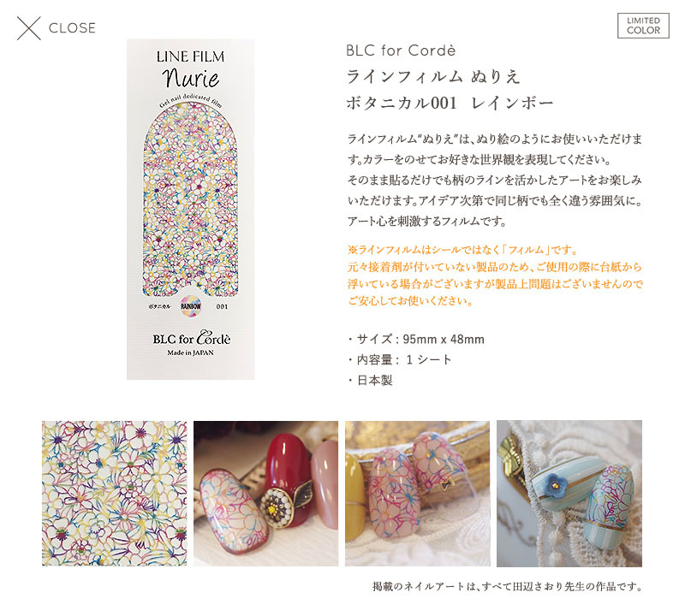Click the round RAINBOW color badge on package
This screenshot has width=685, height=616.
pyautogui.click(x=191, y=306)
